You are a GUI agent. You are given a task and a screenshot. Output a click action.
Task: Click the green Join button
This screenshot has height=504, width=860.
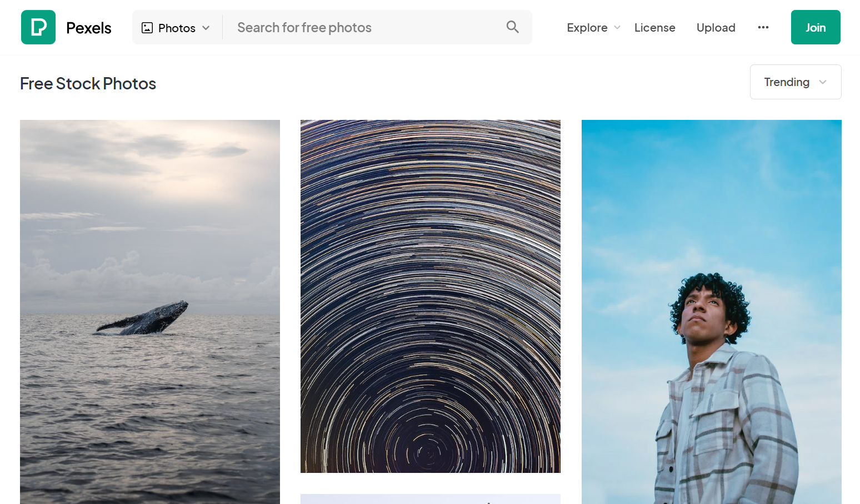(815, 28)
